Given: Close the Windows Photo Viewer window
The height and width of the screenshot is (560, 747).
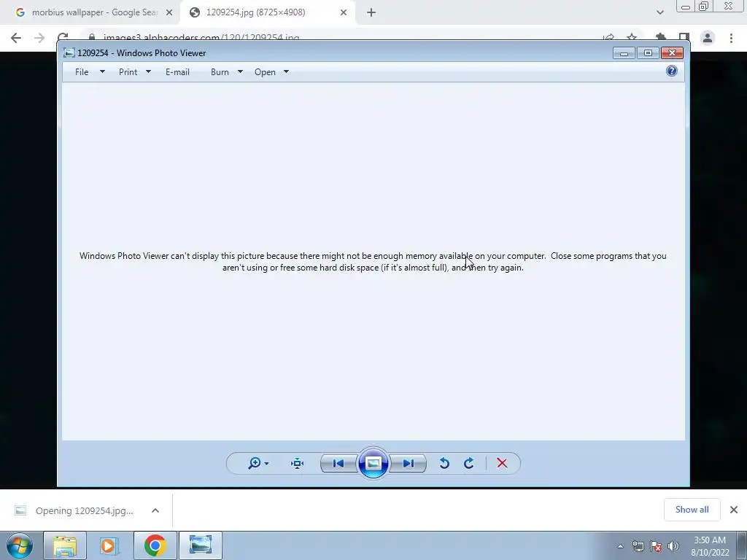Looking at the screenshot, I should click(x=672, y=52).
